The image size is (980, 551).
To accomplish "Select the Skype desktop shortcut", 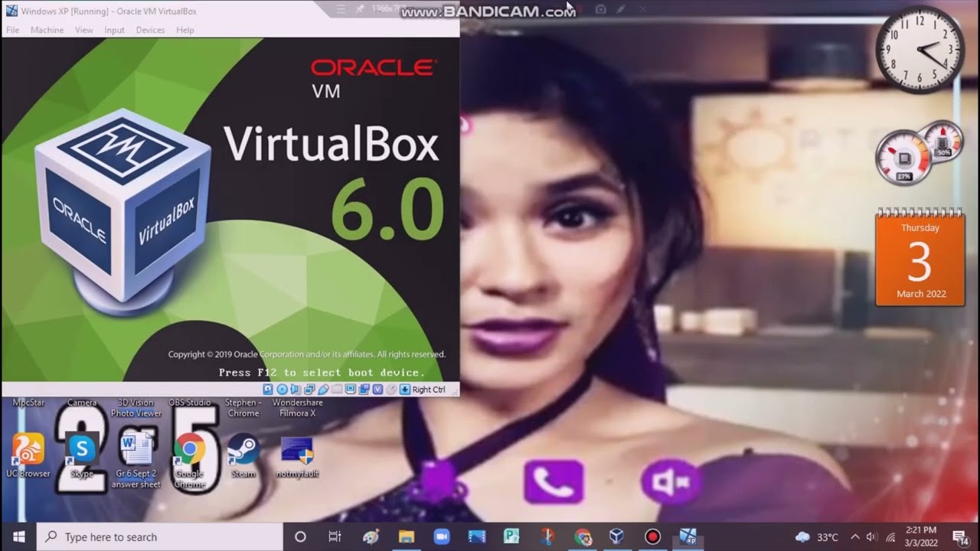I will click(82, 456).
